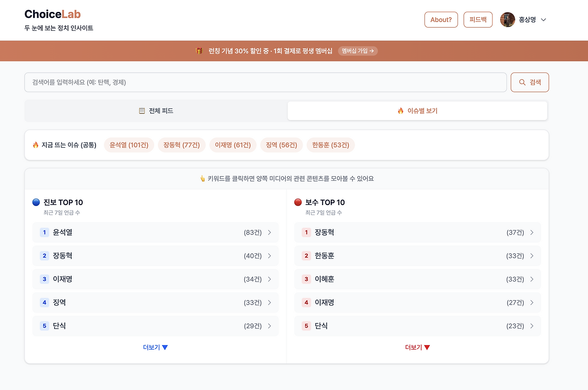Image resolution: width=588 pixels, height=390 pixels.
Task: Open the profile dropdown next to 홍상명
Action: point(543,19)
